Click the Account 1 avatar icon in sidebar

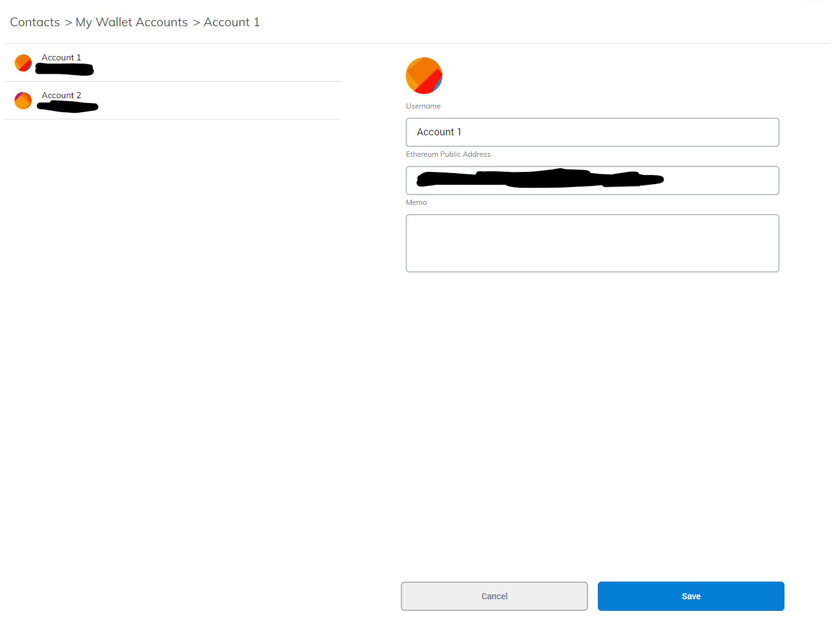point(23,63)
